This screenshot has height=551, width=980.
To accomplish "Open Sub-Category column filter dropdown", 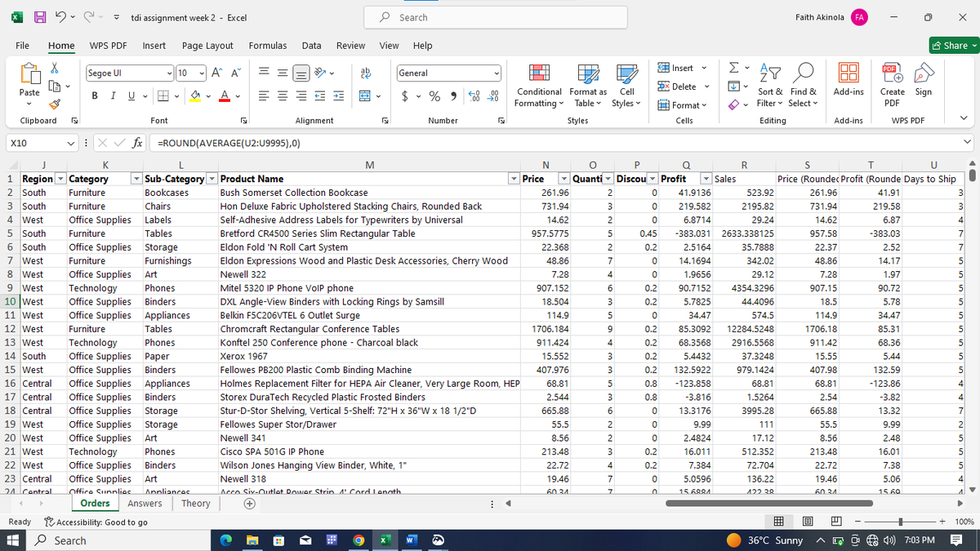I will (212, 179).
